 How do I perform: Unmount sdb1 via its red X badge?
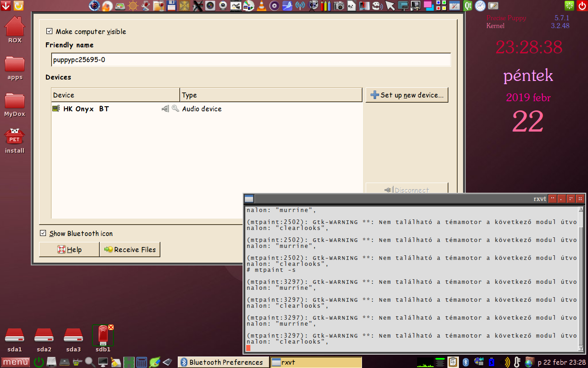(111, 328)
